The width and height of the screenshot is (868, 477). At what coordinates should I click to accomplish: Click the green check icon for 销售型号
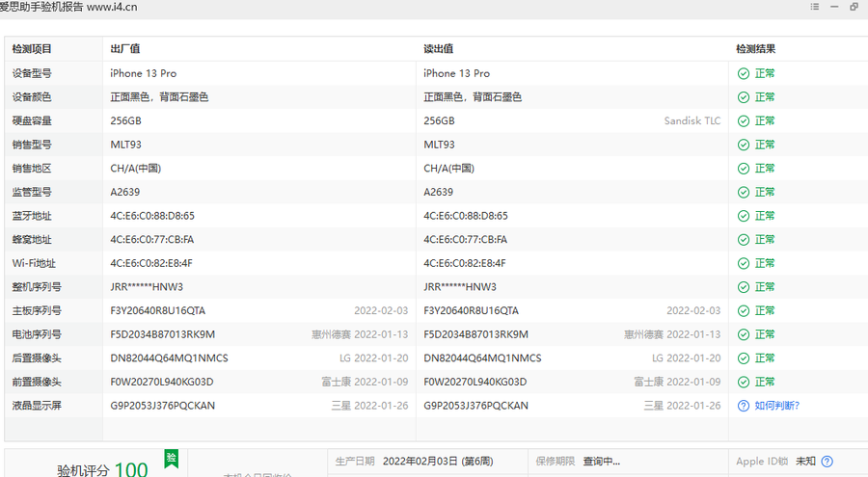point(744,145)
